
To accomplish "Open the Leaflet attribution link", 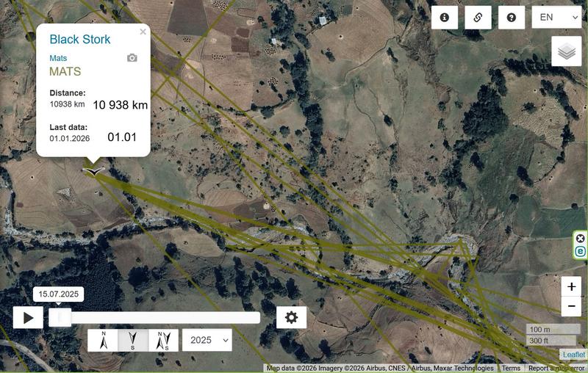I will (x=574, y=354).
